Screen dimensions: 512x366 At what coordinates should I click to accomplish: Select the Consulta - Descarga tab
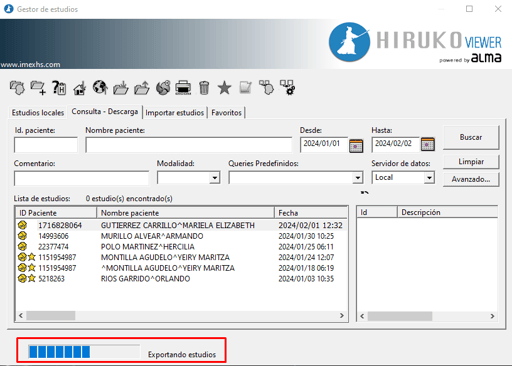coord(105,112)
